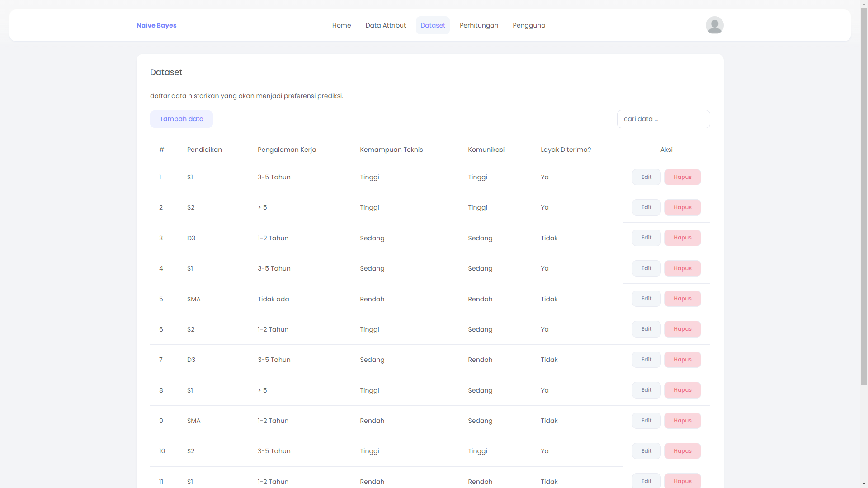The height and width of the screenshot is (488, 868).
Task: Click the Hapus button for row 4
Action: point(682,268)
